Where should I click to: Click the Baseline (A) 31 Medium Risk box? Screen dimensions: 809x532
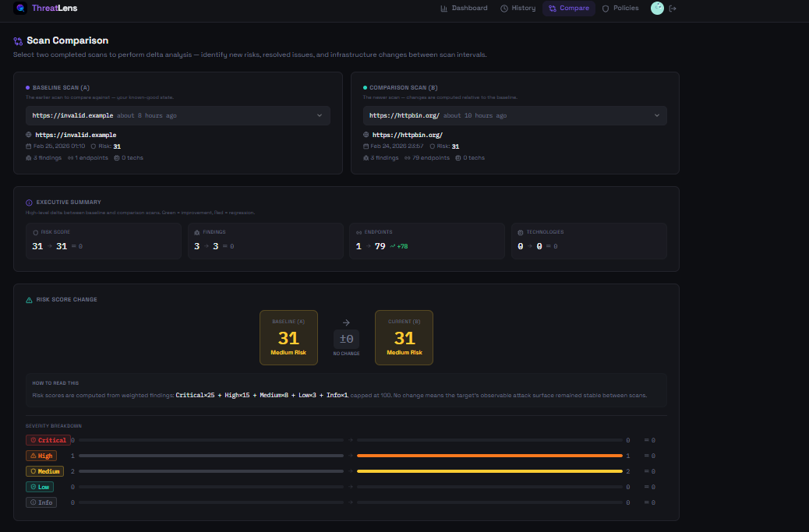[288, 337]
